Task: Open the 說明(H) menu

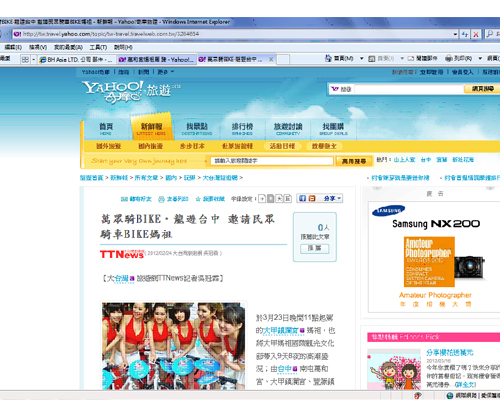Action: pyautogui.click(x=123, y=47)
